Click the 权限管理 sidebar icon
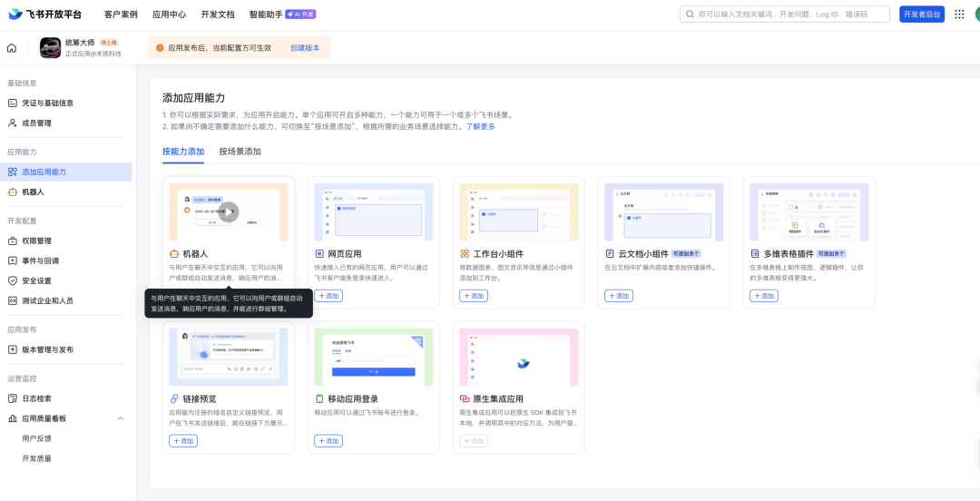Screen dimensions: 980x501 tap(12, 241)
